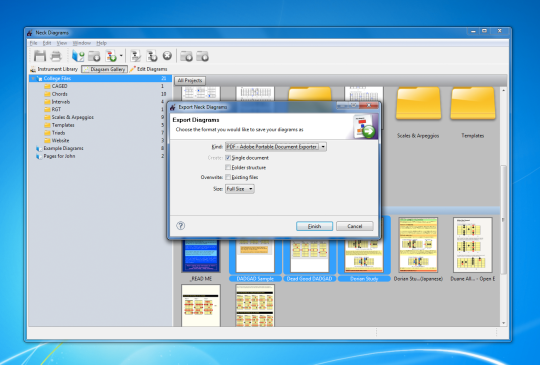
Task: Click the Save floppy disk toolbar icon
Action: click(x=40, y=56)
